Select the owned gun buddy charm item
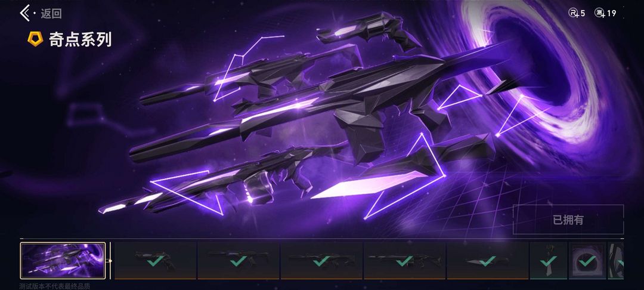The image size is (644, 290). click(549, 260)
